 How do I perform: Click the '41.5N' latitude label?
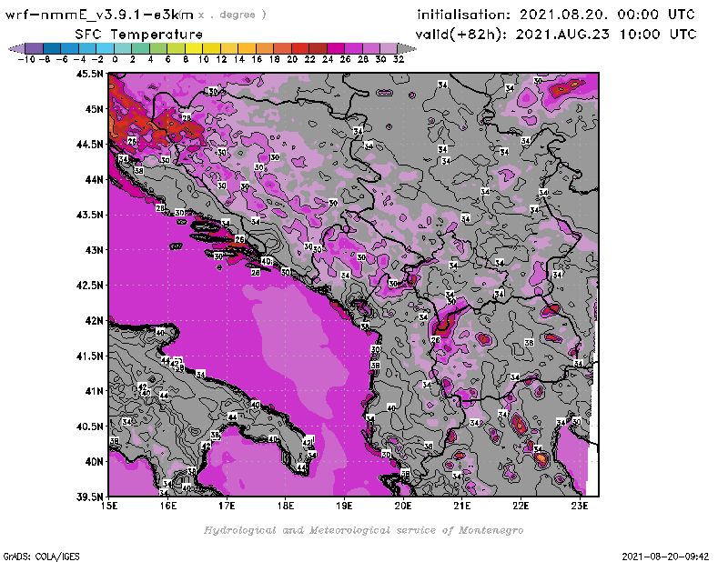tap(89, 356)
